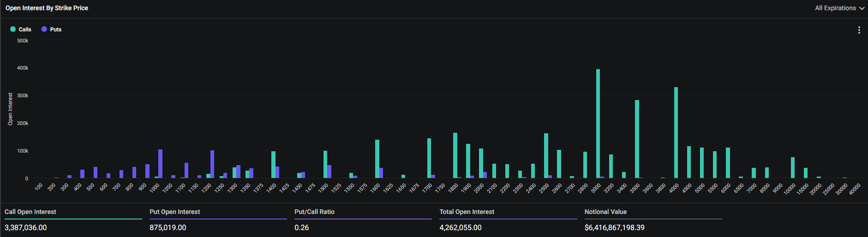Click the call bar at strike 10000
Screen dimensions: 868x237
793,168
